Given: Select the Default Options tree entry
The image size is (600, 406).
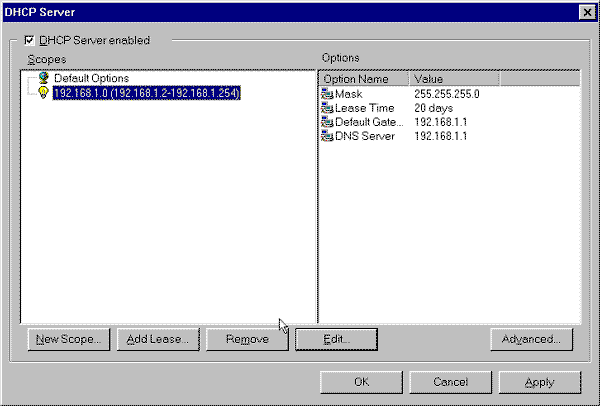Looking at the screenshot, I should pos(91,78).
